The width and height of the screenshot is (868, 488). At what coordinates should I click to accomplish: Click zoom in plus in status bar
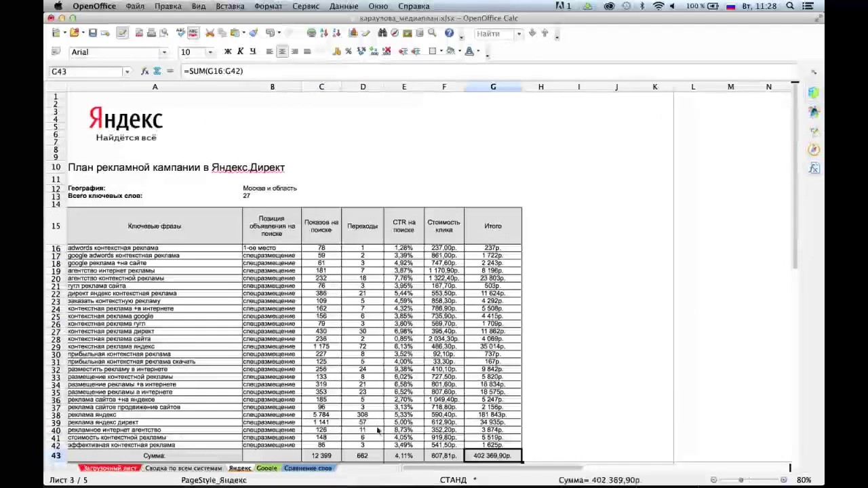point(784,480)
